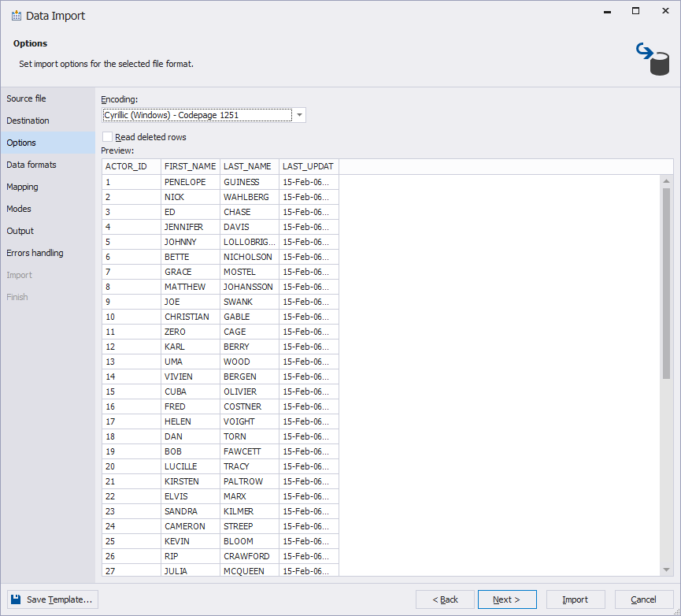Screen dimensions: 681x616
Task: Open the Encoding dropdown arrow
Action: pos(299,115)
